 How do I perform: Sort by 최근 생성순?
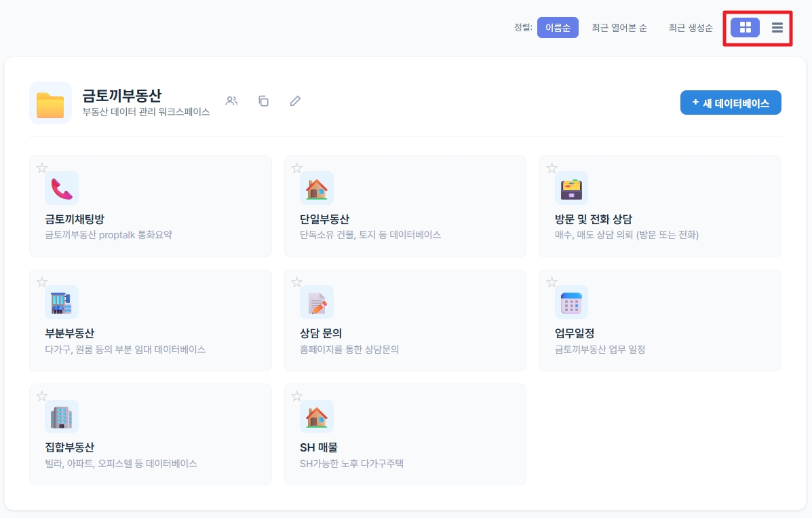(x=691, y=27)
